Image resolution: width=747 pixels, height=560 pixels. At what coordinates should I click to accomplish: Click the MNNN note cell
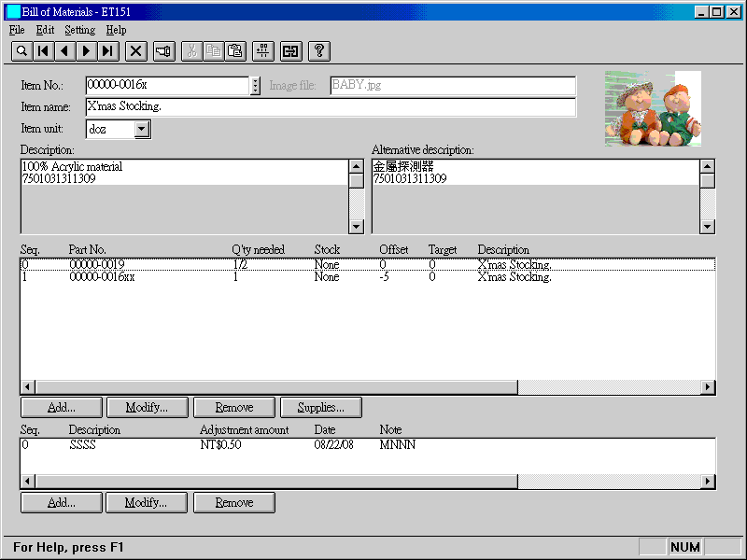click(398, 445)
